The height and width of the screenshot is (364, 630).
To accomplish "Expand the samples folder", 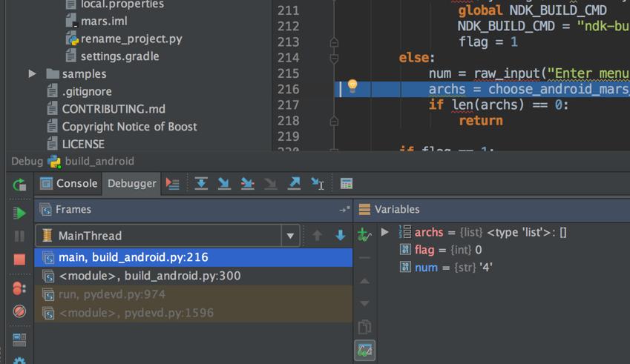I will [x=32, y=74].
